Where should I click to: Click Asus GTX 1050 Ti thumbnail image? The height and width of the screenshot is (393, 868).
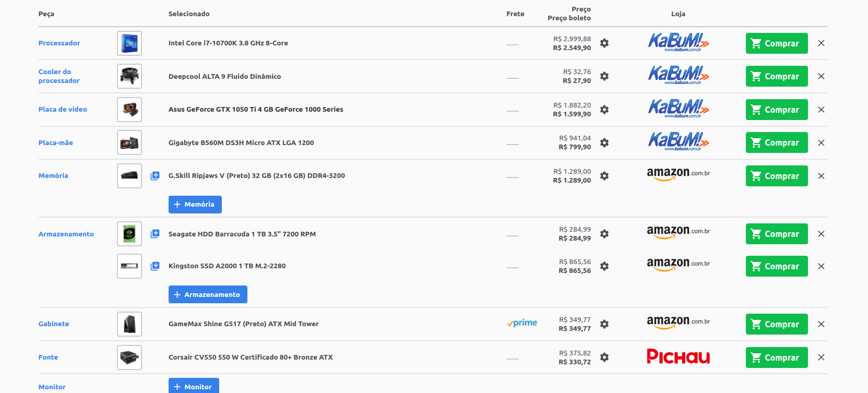coord(129,110)
